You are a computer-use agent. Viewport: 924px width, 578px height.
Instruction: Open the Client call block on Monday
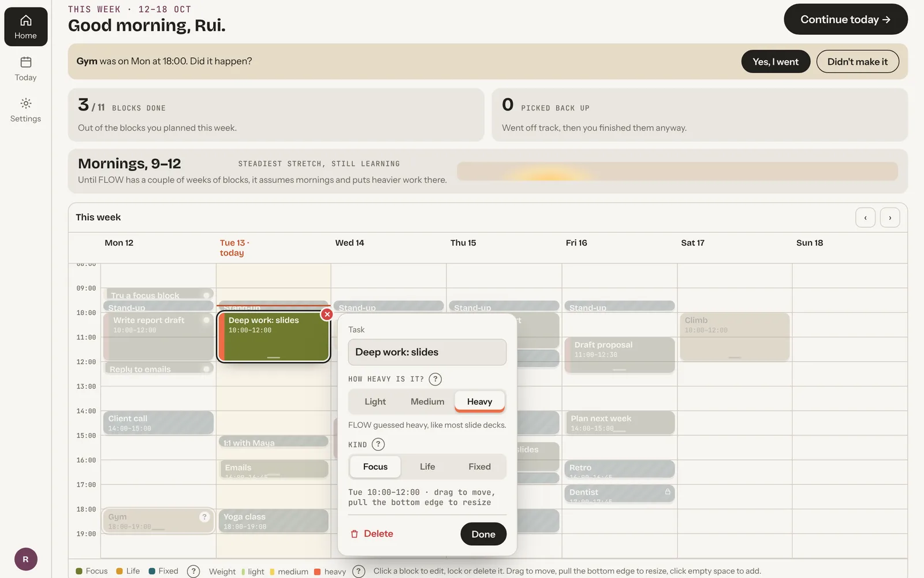click(x=158, y=423)
